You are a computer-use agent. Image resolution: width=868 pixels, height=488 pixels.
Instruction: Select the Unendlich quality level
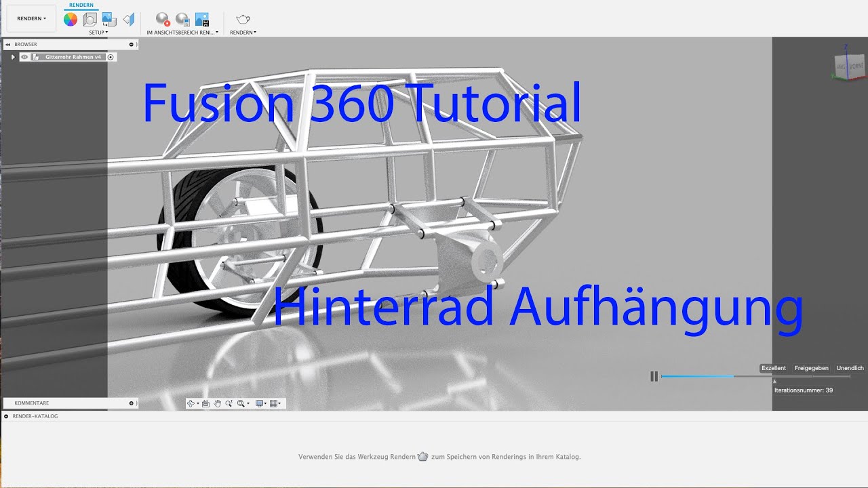coord(850,368)
